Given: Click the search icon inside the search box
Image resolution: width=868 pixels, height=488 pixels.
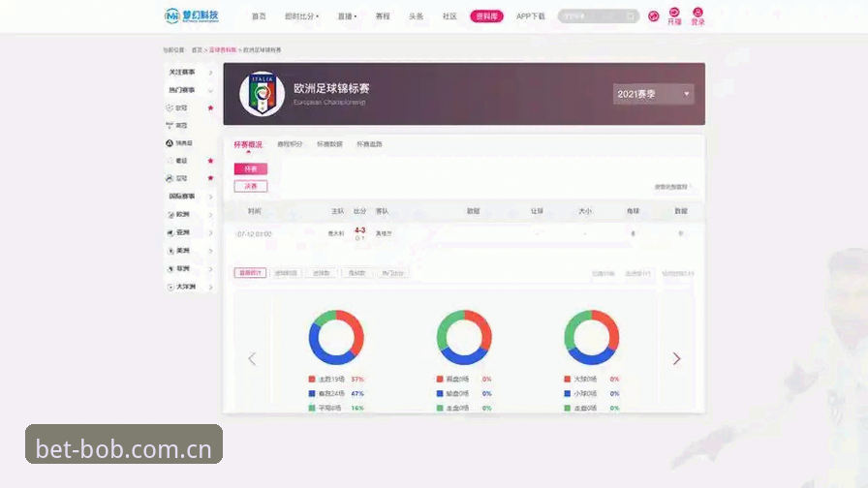Looking at the screenshot, I should (x=631, y=16).
